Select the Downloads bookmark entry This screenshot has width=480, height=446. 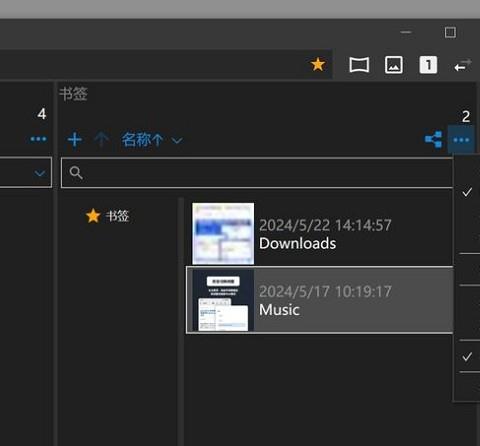[x=319, y=233]
